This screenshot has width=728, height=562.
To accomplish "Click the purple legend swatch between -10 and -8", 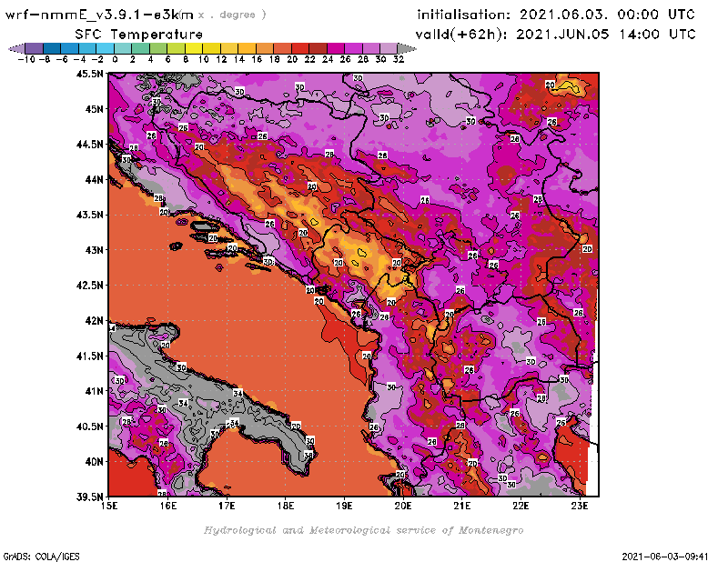I will pyautogui.click(x=35, y=48).
